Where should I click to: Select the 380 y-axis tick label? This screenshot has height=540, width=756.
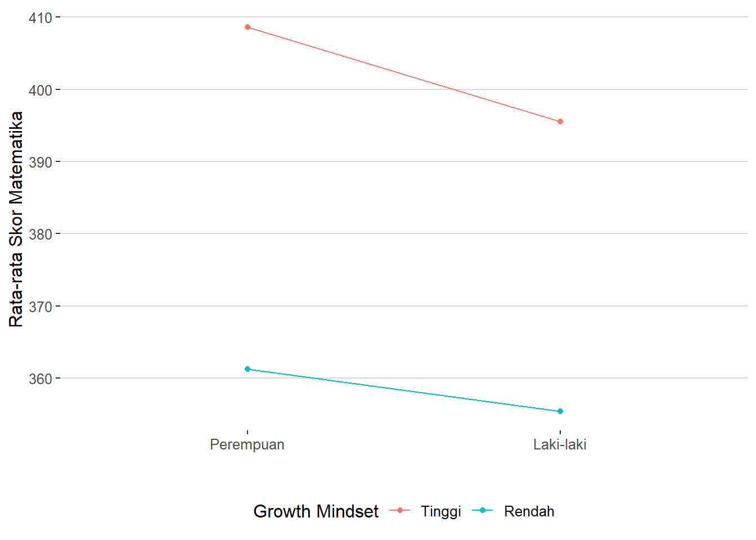(x=40, y=235)
